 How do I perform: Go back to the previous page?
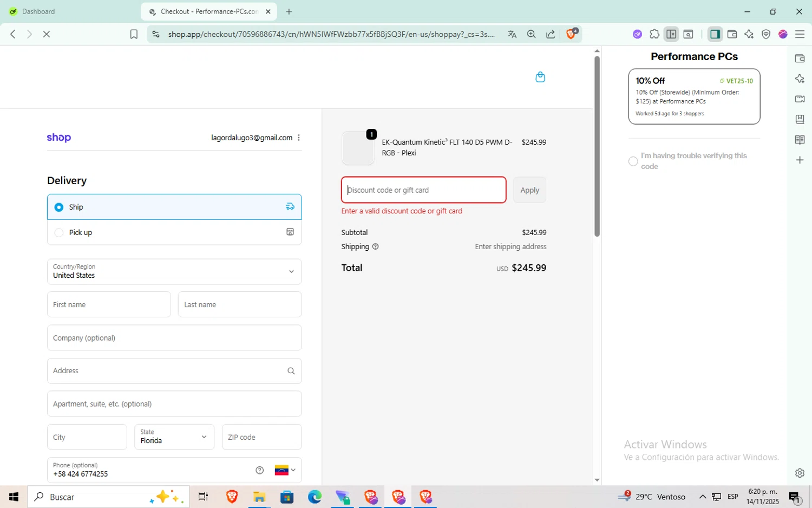(13, 34)
